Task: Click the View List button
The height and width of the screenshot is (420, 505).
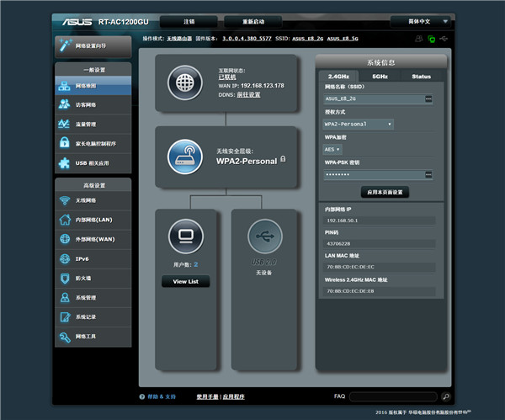Action: click(185, 281)
